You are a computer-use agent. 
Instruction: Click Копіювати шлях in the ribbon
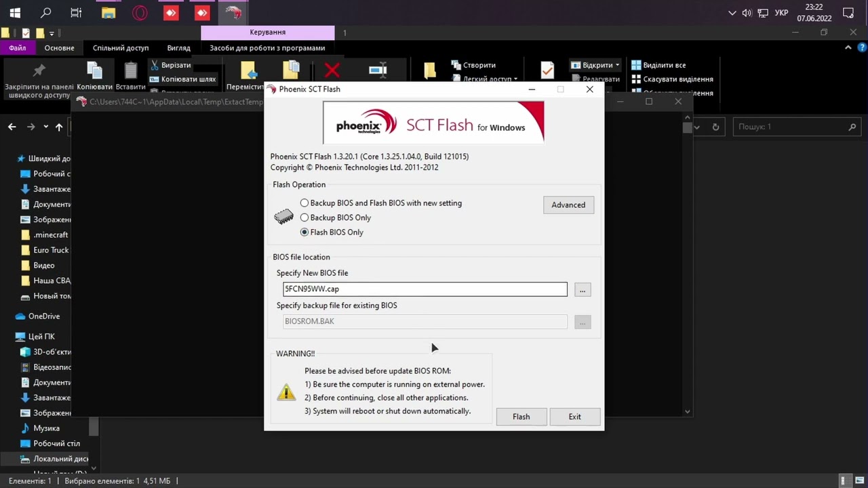pos(183,79)
